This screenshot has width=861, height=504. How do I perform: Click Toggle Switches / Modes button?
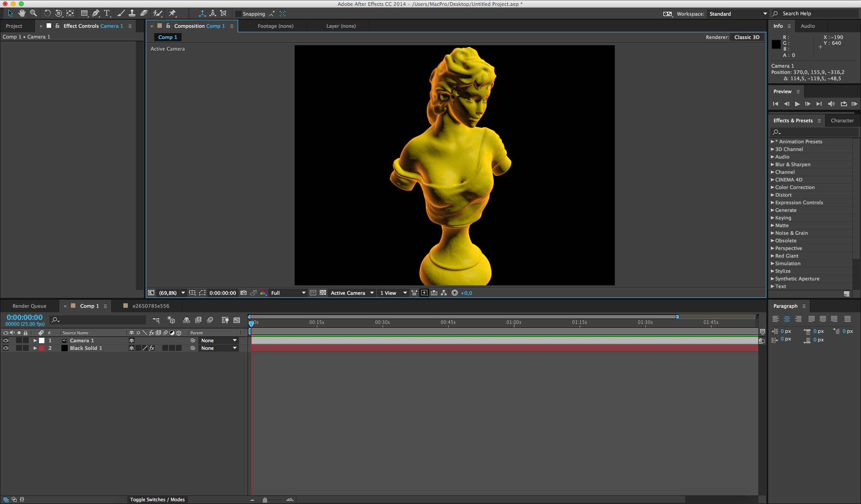pyautogui.click(x=157, y=500)
